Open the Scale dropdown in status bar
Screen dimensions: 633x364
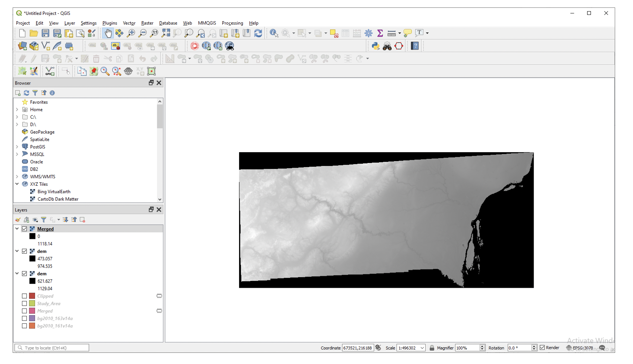click(x=422, y=348)
